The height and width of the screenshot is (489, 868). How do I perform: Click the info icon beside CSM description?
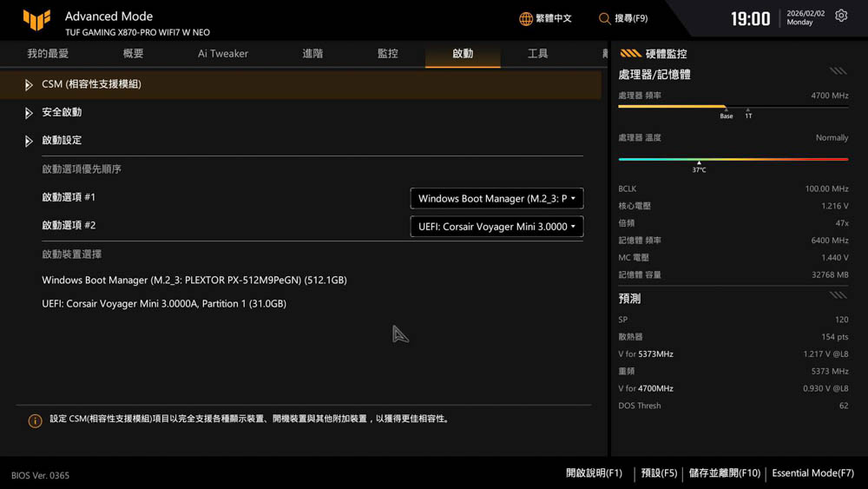click(x=35, y=421)
